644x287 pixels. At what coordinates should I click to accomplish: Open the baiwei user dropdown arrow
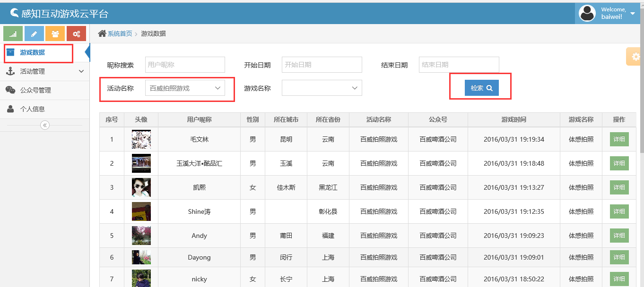(x=633, y=14)
